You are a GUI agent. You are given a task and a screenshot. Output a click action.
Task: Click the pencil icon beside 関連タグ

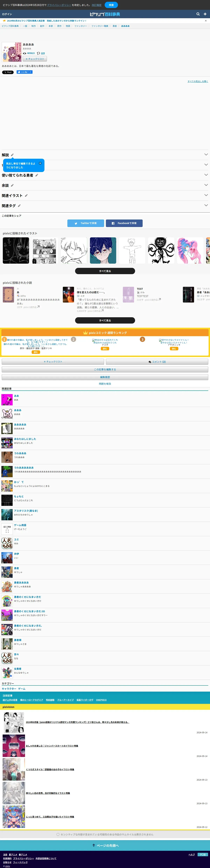pyautogui.click(x=19, y=205)
